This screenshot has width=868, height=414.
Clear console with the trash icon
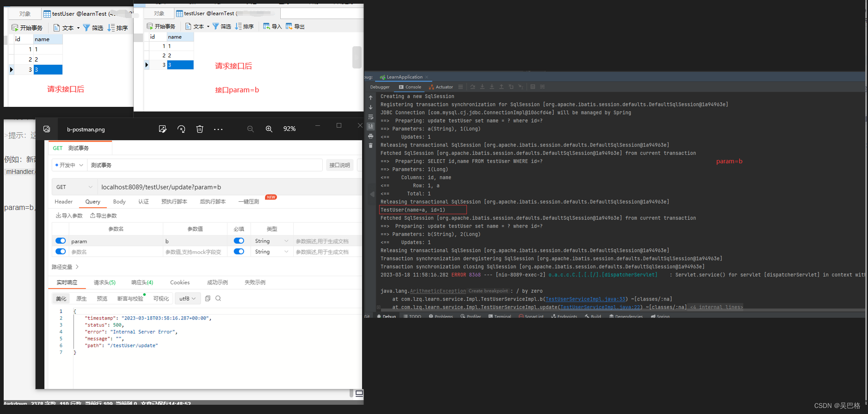(370, 145)
